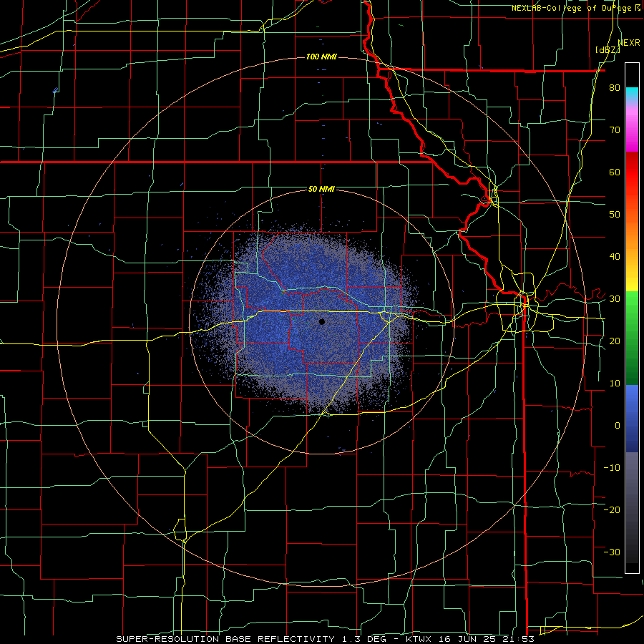Click the color scale value 10

point(615,384)
